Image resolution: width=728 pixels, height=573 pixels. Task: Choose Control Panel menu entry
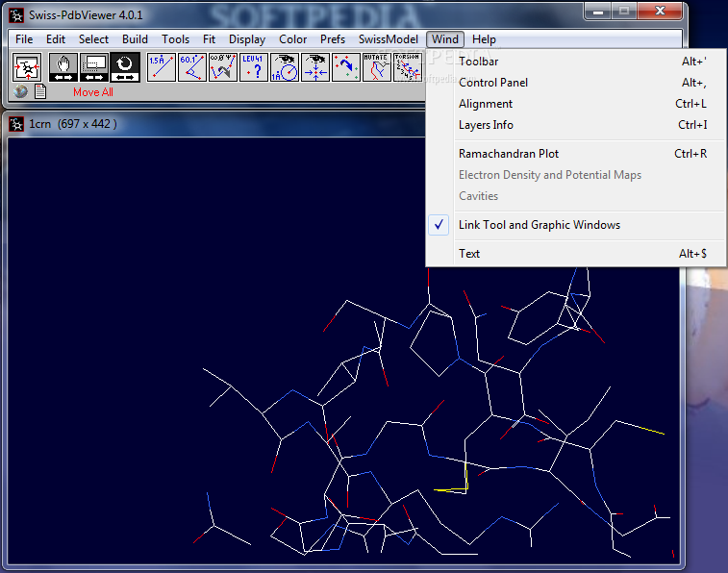[x=576, y=83]
